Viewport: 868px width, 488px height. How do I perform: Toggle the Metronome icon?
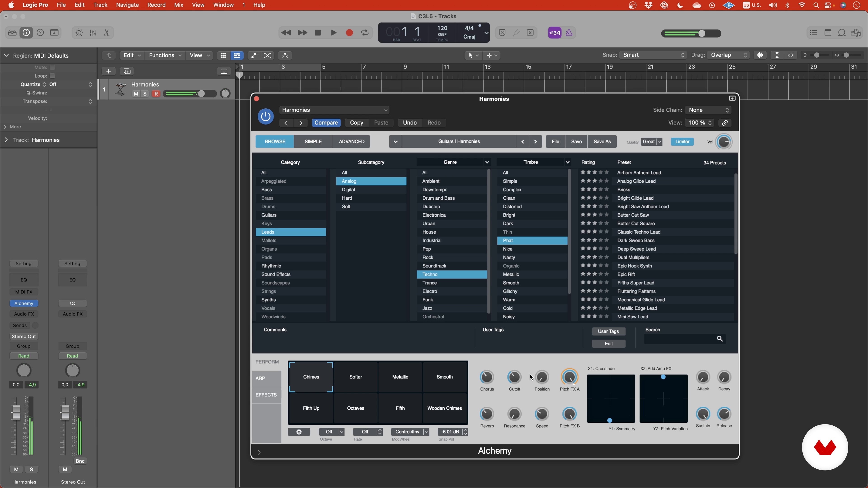tap(569, 33)
